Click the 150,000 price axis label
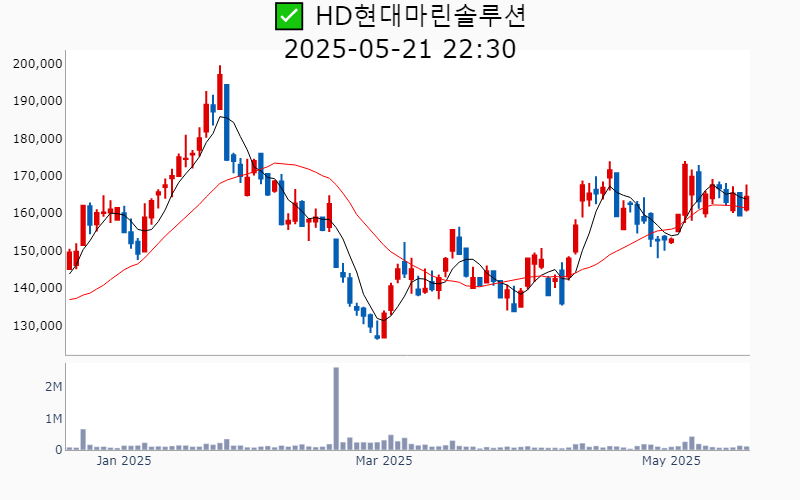The width and height of the screenshot is (800, 500). click(x=37, y=251)
